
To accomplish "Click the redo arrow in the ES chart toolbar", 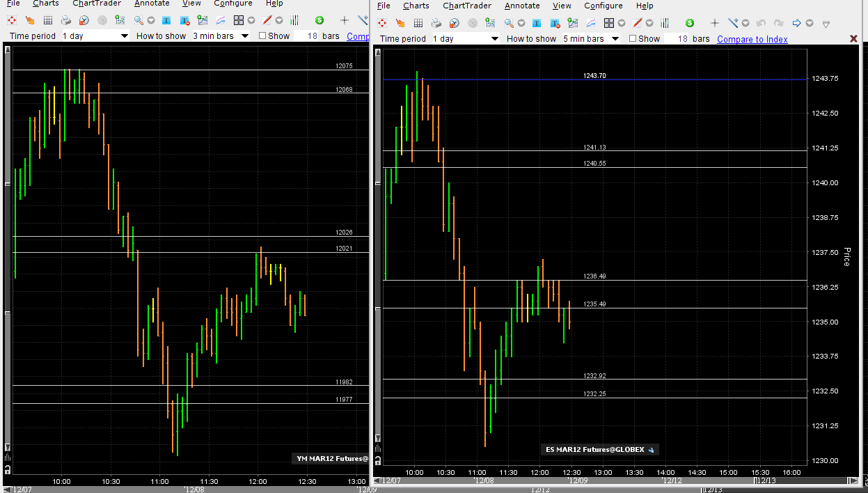I will 778,23.
